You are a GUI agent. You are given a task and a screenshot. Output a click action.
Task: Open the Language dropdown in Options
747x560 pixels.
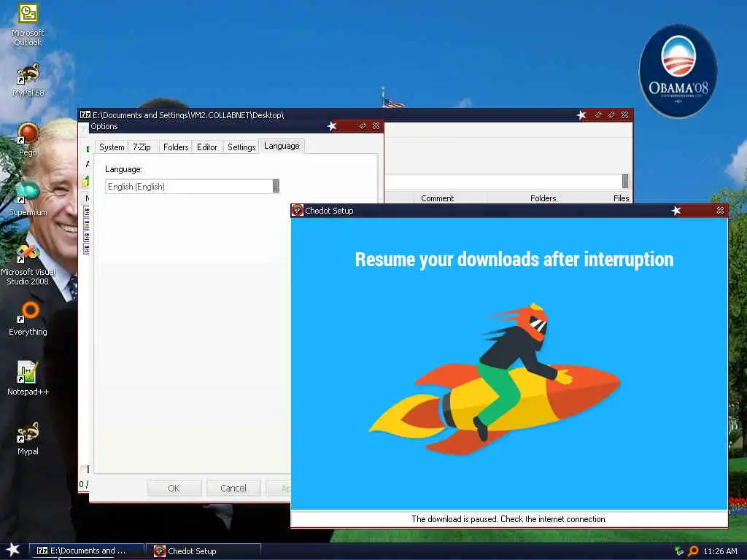pos(276,186)
